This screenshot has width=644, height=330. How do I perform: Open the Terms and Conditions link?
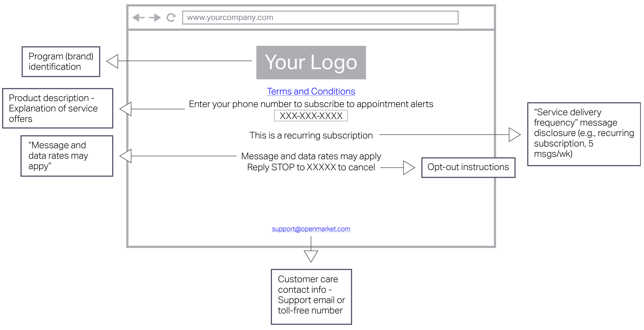click(x=311, y=91)
